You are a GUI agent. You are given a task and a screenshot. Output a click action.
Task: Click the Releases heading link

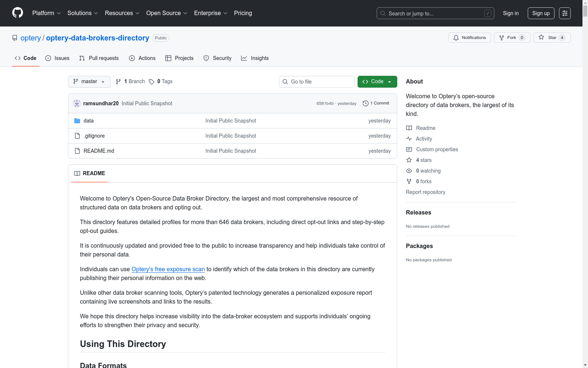(419, 212)
